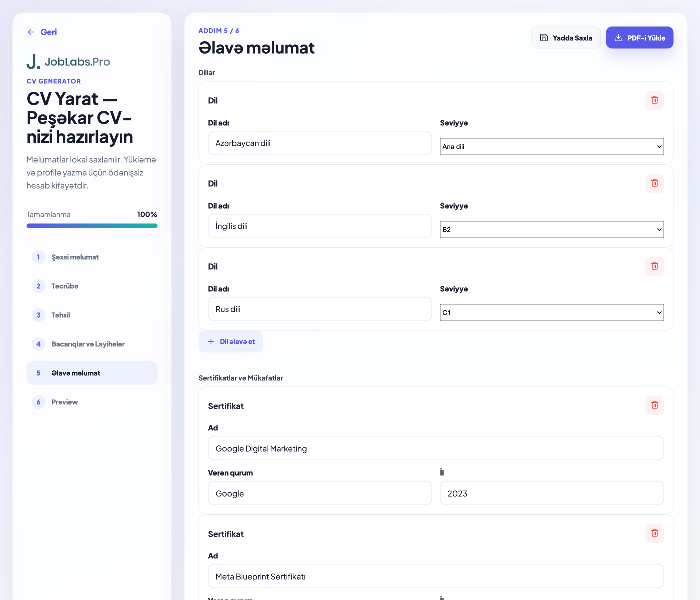Viewport: 700px width, 600px height.
Task: Open the Ana dili level dropdown
Action: tap(552, 146)
